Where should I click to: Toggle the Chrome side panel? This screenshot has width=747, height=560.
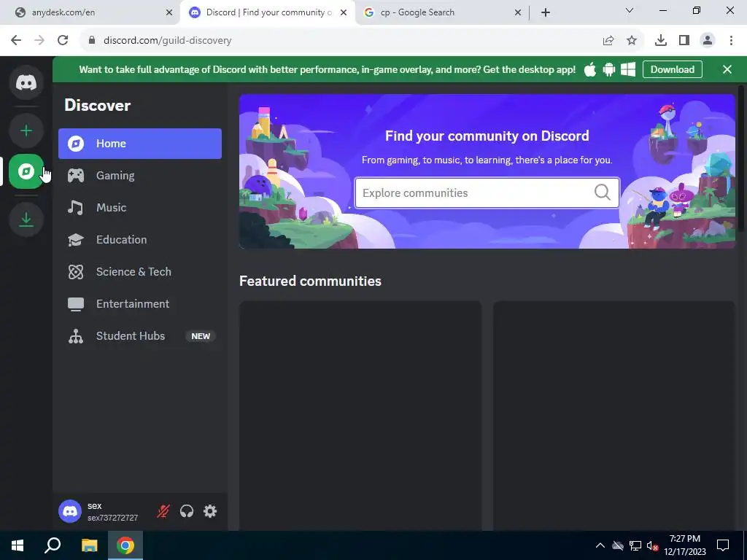click(x=684, y=41)
